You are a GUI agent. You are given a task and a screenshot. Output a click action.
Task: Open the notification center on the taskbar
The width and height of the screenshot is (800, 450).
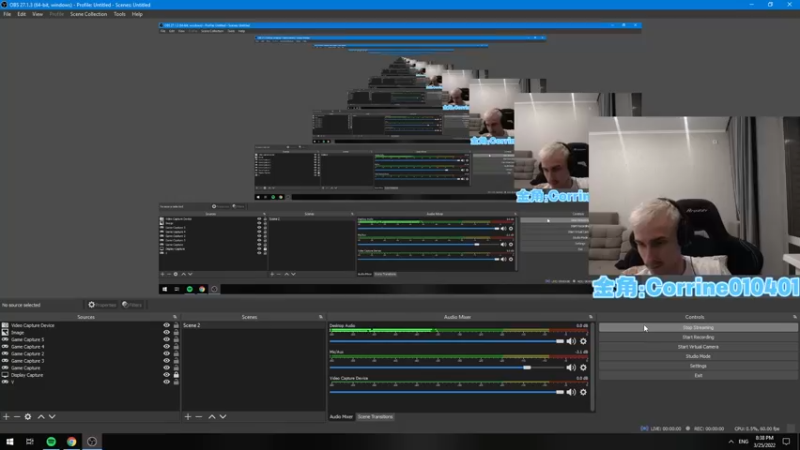[x=786, y=442]
